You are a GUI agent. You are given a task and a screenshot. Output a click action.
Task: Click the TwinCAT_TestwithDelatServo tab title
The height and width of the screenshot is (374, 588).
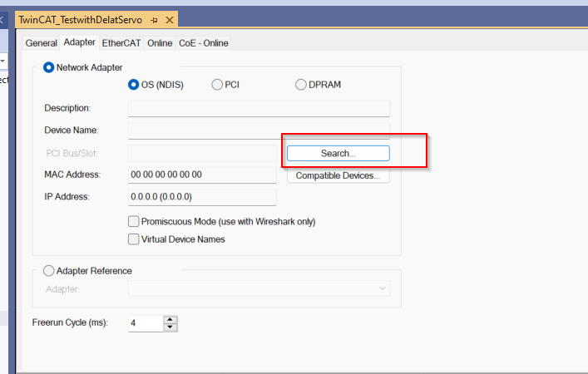click(x=80, y=20)
